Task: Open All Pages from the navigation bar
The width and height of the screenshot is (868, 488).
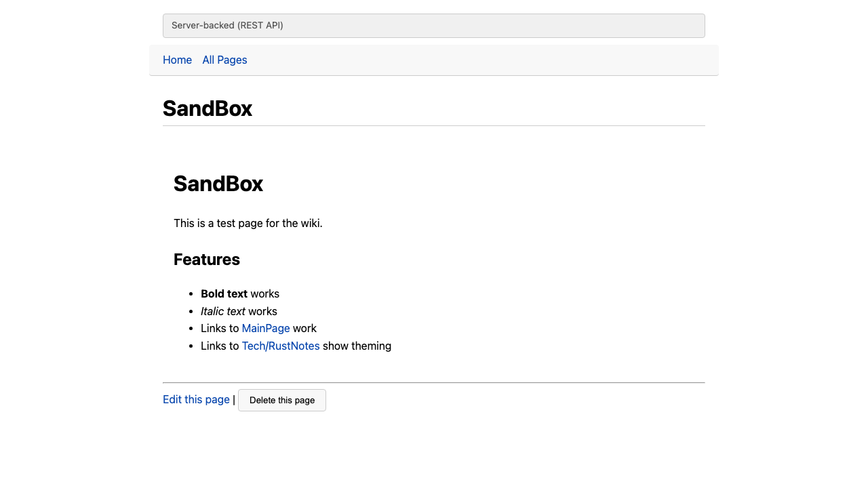Action: (224, 60)
